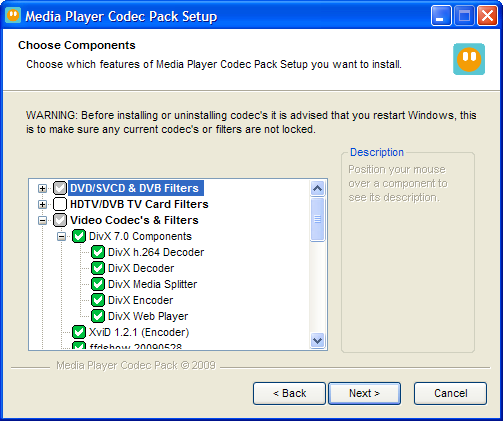The width and height of the screenshot is (503, 421).
Task: Select DivX Encoder label
Action: pyautogui.click(x=141, y=300)
